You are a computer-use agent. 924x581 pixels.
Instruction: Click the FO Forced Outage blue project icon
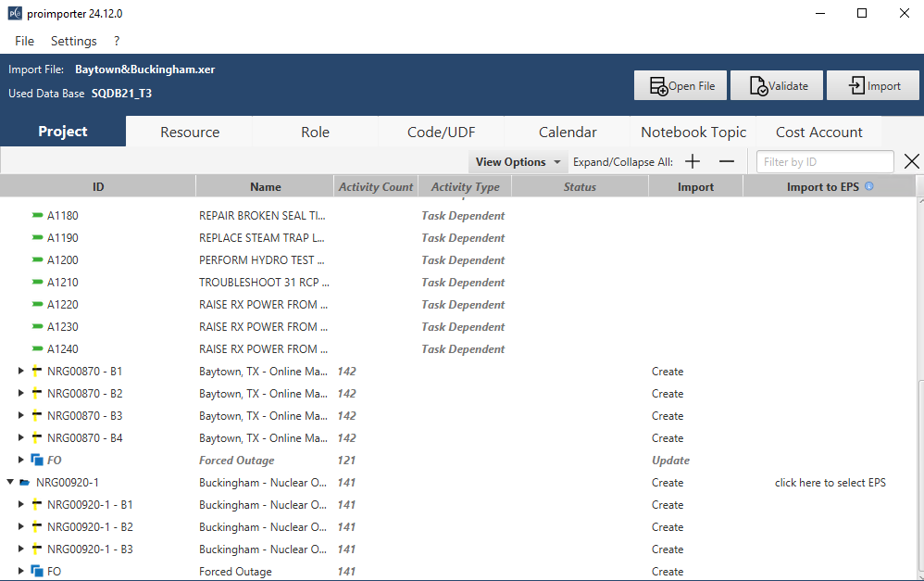37,461
